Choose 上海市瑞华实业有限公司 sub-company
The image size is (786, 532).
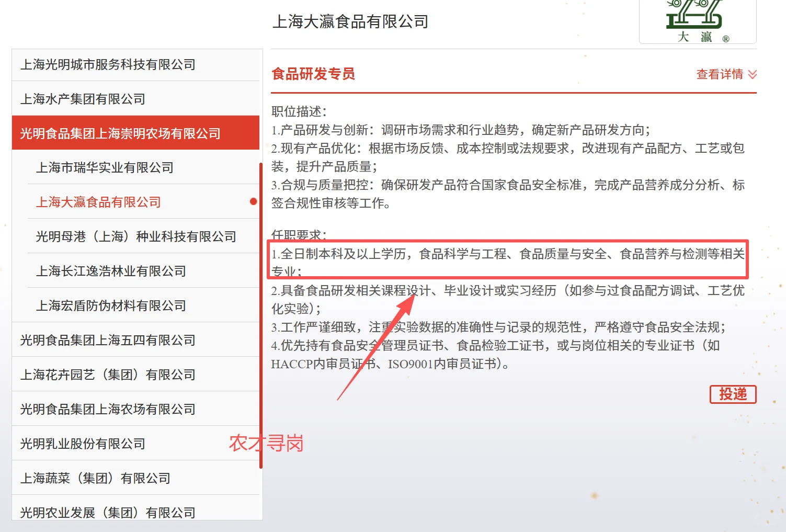[143, 167]
